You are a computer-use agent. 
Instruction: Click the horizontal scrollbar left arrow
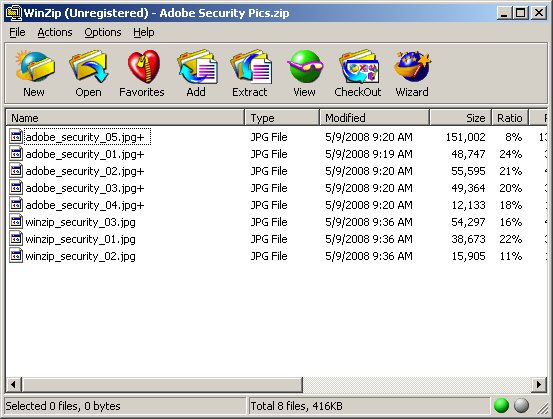pyautogui.click(x=13, y=384)
